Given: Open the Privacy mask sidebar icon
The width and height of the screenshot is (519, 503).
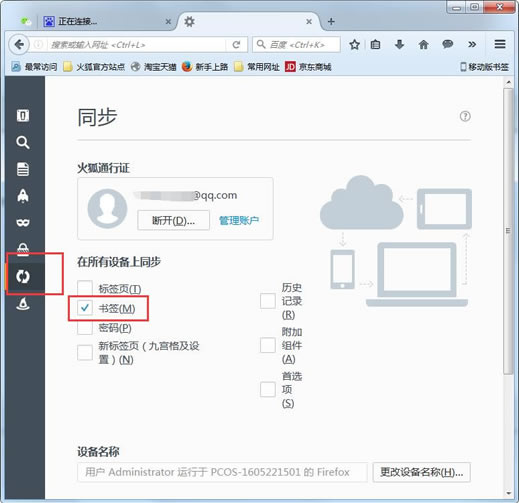Looking at the screenshot, I should pos(23,222).
